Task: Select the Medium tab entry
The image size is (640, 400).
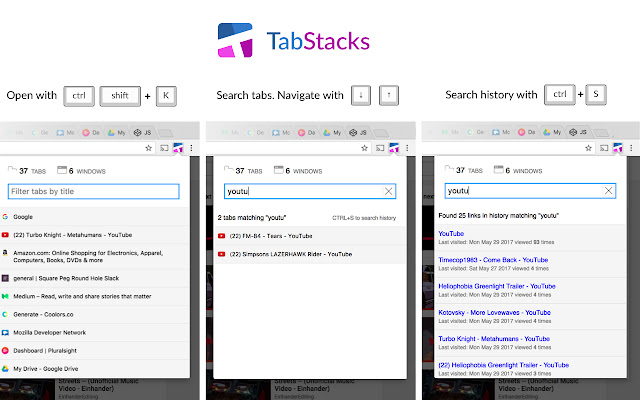Action: (x=95, y=296)
